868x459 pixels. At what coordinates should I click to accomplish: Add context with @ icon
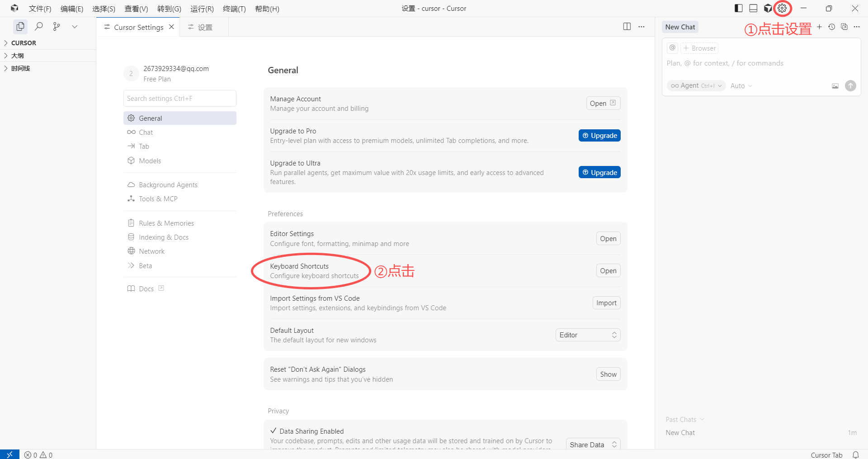(673, 48)
